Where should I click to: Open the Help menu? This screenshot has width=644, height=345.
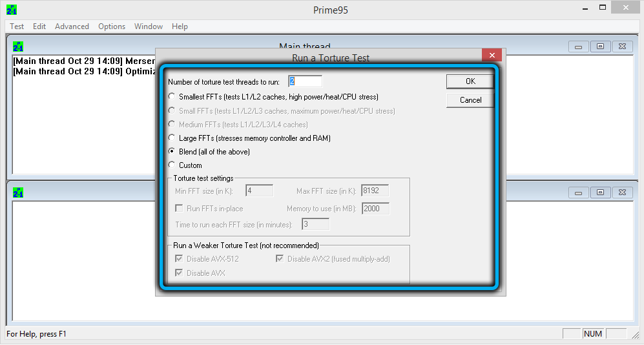click(x=180, y=26)
